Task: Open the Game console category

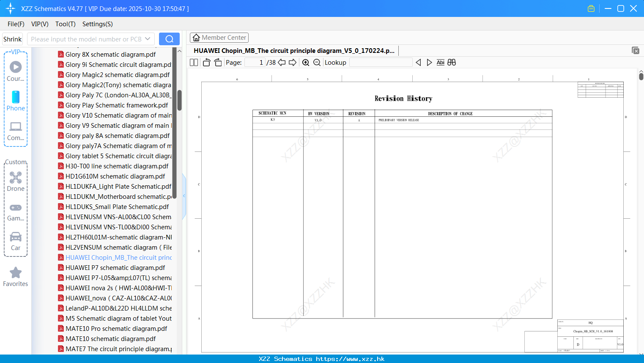Action: pos(16,212)
